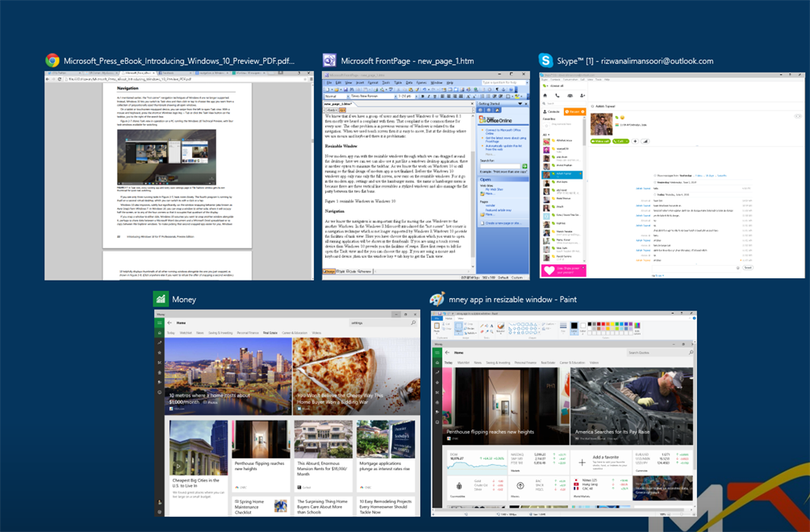Open the Size dropdown in the Paint ribbon
The width and height of the screenshot is (810, 532).
pyautogui.click(x=563, y=328)
